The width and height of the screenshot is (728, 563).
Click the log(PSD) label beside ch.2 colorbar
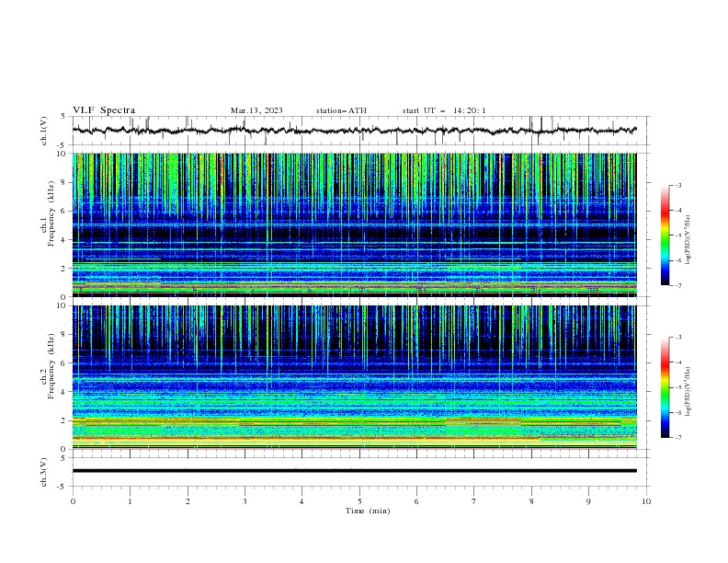click(x=688, y=392)
